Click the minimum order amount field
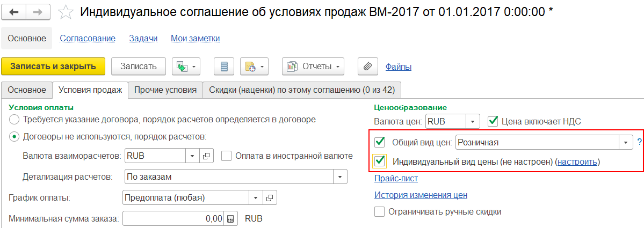 tap(173, 219)
